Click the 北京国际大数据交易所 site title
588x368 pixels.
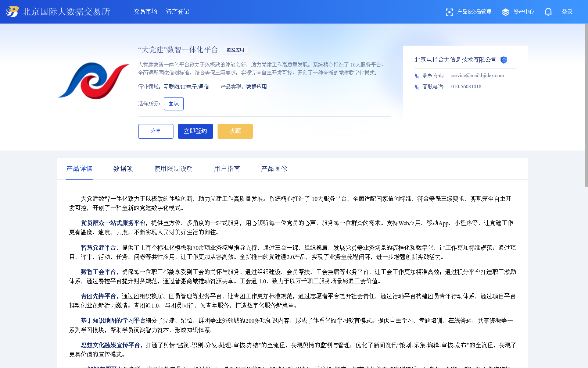coord(66,12)
